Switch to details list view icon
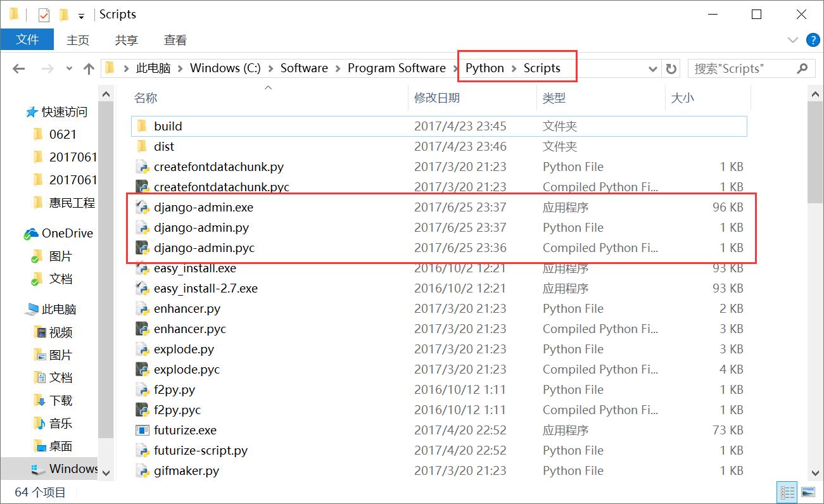The image size is (824, 504). (787, 492)
